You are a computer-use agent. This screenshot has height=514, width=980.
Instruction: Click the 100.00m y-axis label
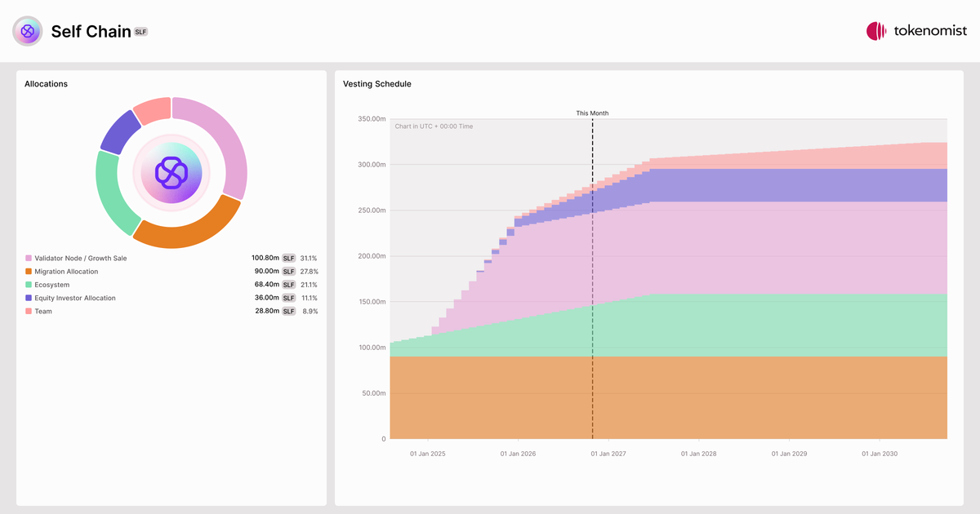372,348
